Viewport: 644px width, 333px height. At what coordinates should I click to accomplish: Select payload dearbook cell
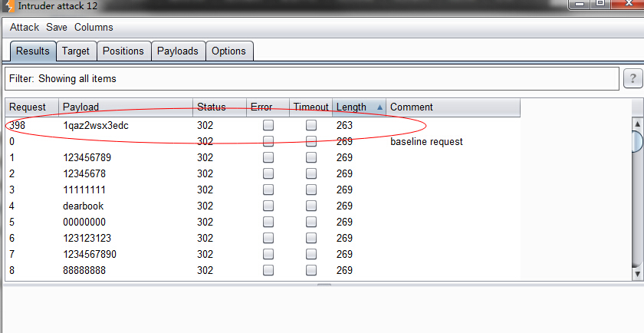[x=83, y=206]
